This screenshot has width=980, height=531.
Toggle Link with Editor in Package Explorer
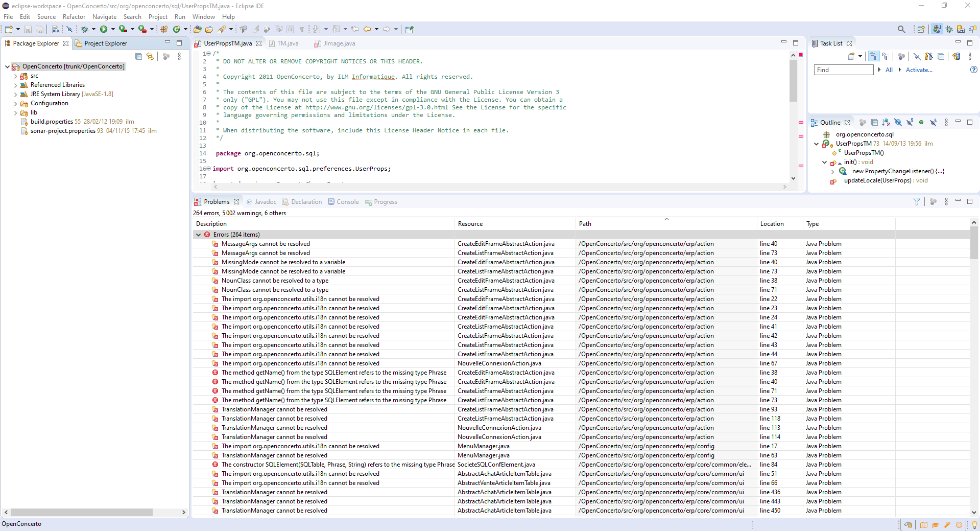(x=150, y=56)
